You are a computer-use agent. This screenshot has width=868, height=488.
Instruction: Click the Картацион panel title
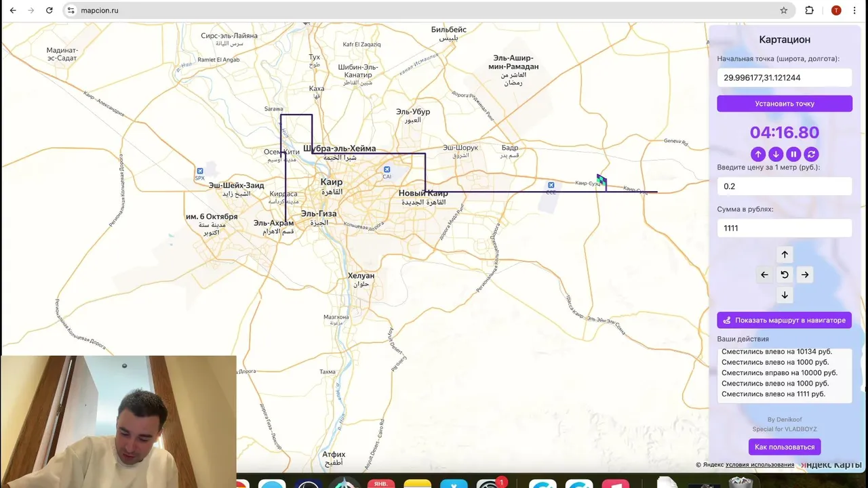[x=785, y=40]
